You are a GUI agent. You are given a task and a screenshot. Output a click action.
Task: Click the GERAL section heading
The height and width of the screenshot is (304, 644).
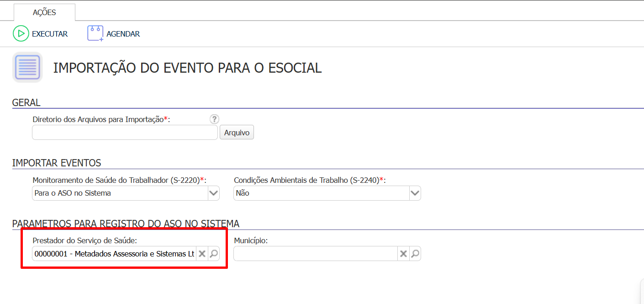point(26,103)
